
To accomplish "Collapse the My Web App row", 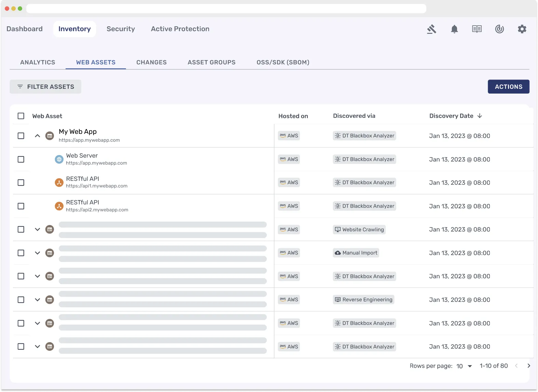I will pyautogui.click(x=38, y=136).
